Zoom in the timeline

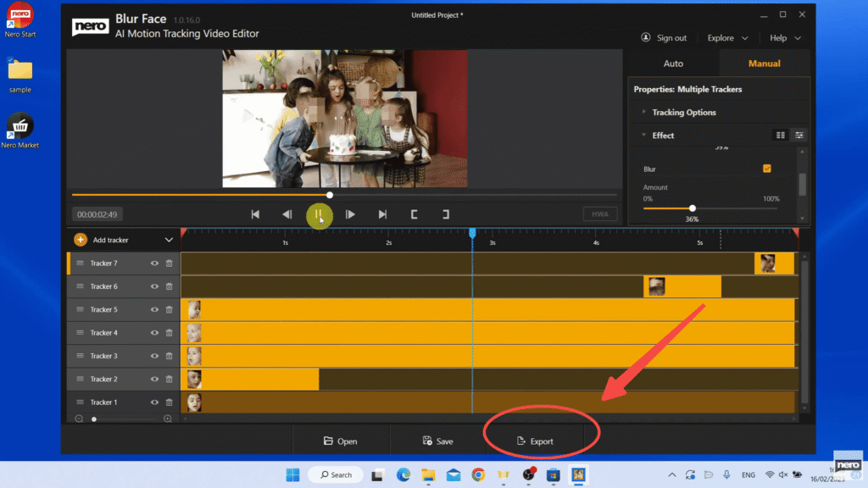tap(168, 419)
